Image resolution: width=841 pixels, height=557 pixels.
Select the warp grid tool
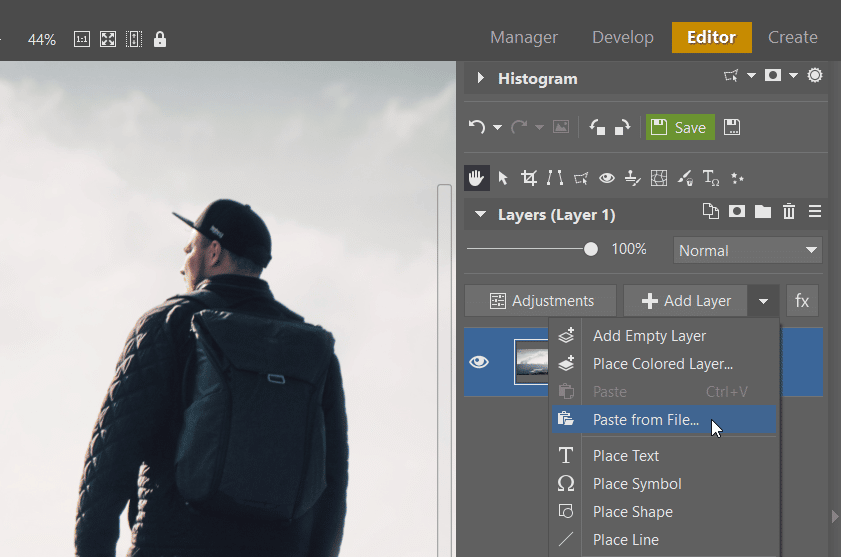pos(659,178)
